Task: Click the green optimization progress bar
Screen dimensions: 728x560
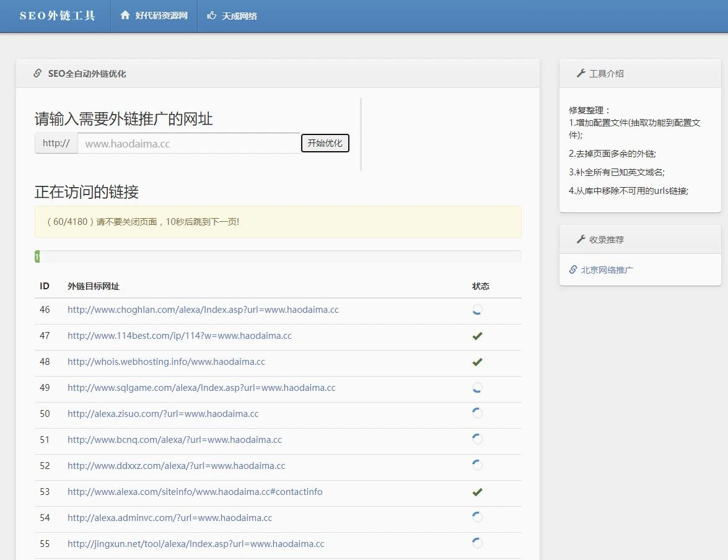Action: pyautogui.click(x=37, y=256)
